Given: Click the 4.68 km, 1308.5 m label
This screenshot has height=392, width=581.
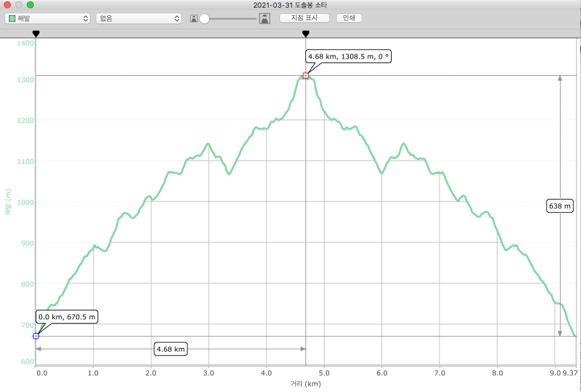Looking at the screenshot, I should [348, 57].
